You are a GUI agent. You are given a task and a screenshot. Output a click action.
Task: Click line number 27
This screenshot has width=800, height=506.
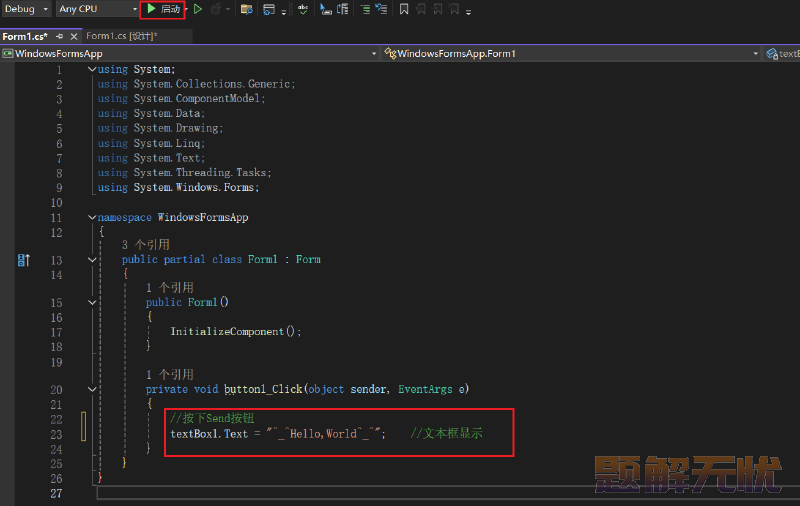point(56,493)
